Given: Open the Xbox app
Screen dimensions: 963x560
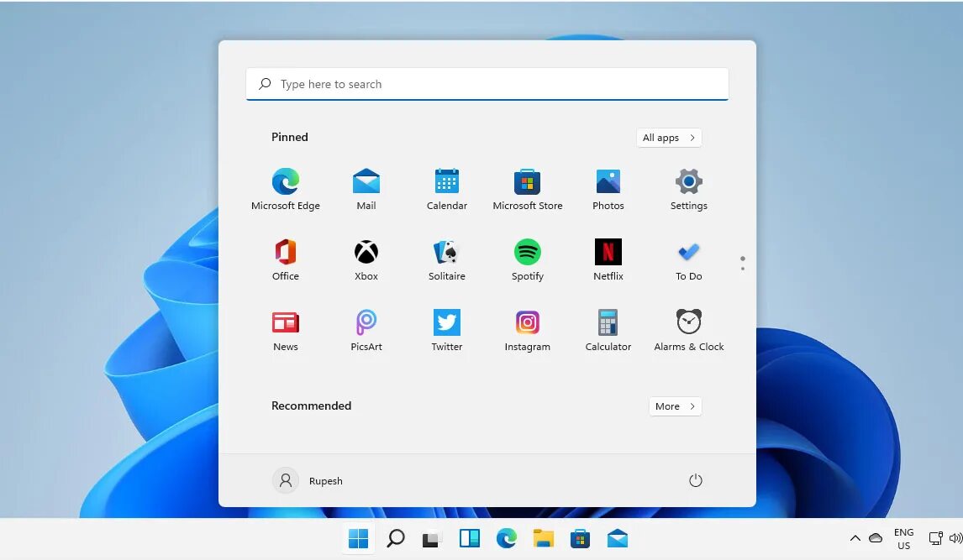Looking at the screenshot, I should click(x=366, y=259).
